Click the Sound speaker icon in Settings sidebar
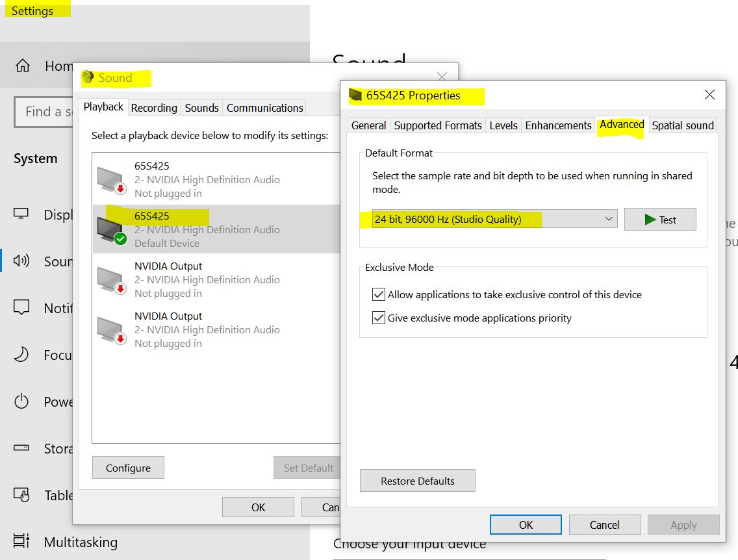 click(21, 261)
